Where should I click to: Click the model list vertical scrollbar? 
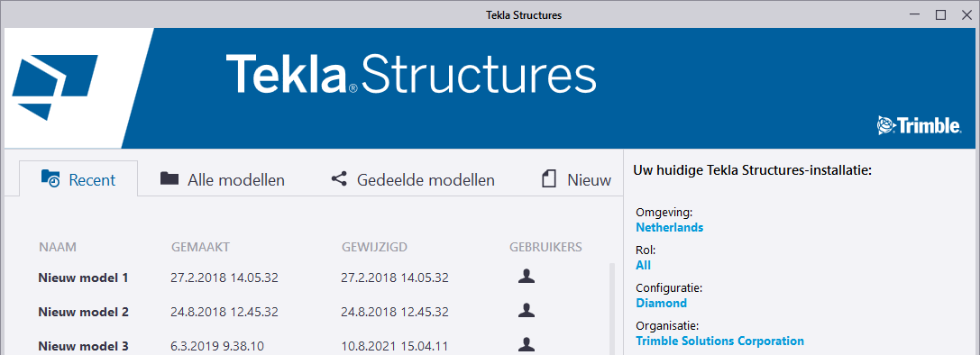click(612, 309)
